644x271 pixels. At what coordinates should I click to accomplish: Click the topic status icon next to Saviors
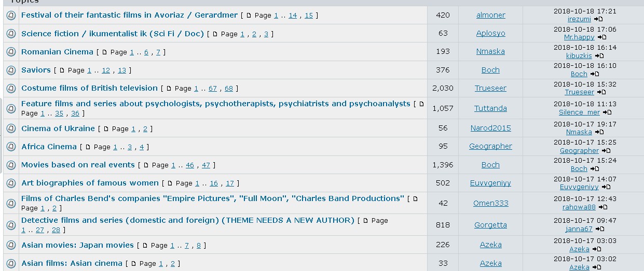11,70
